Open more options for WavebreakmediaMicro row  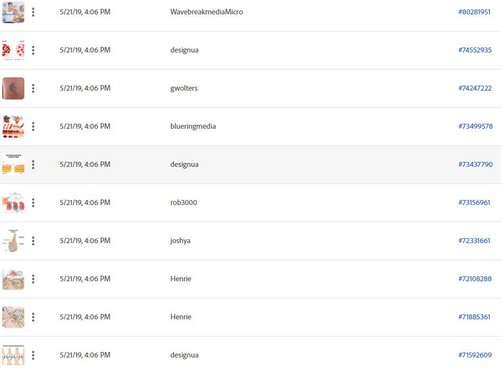pos(33,12)
